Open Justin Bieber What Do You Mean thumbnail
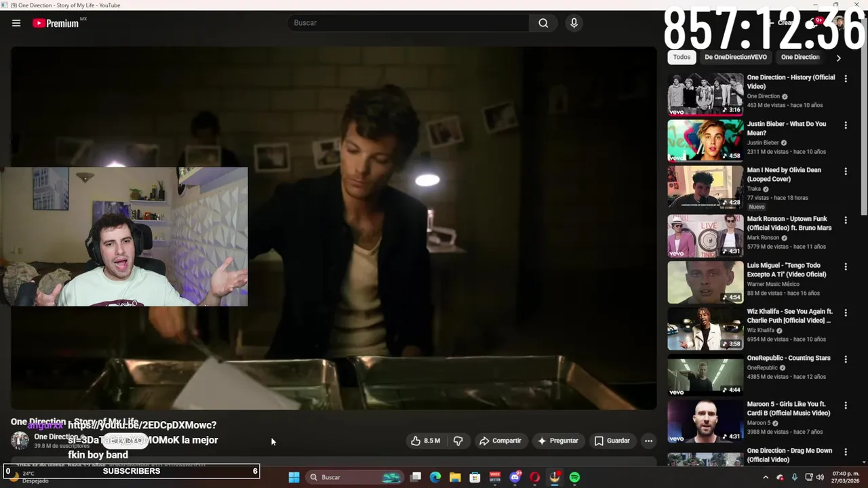Viewport: 868px width, 488px height. [705, 140]
